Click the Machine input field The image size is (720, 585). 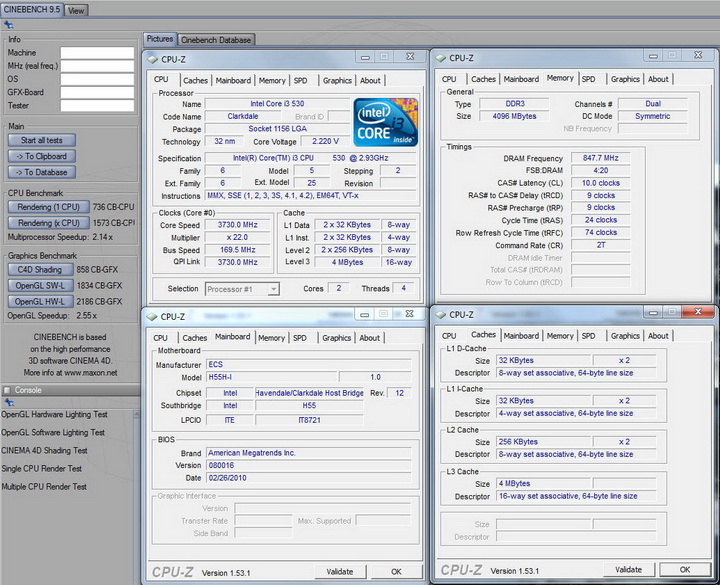point(96,53)
